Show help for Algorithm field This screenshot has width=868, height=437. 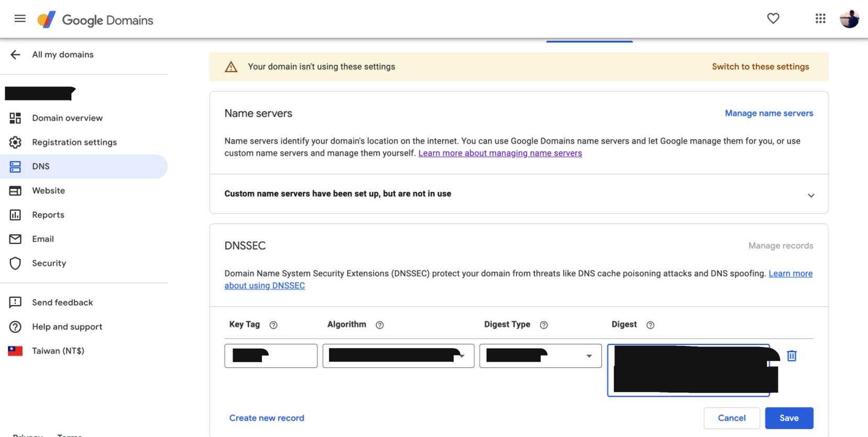tap(380, 325)
